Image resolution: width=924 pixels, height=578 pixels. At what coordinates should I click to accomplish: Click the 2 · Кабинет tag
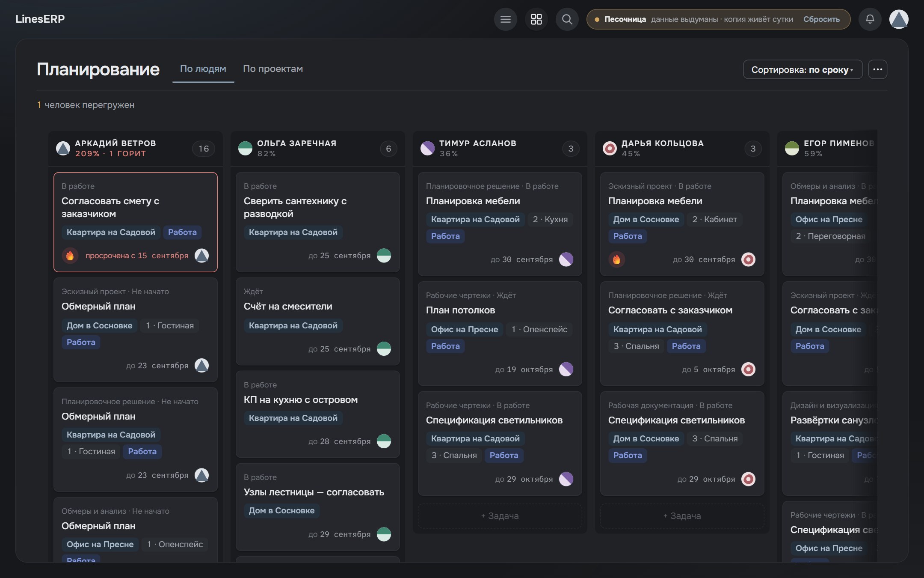714,220
